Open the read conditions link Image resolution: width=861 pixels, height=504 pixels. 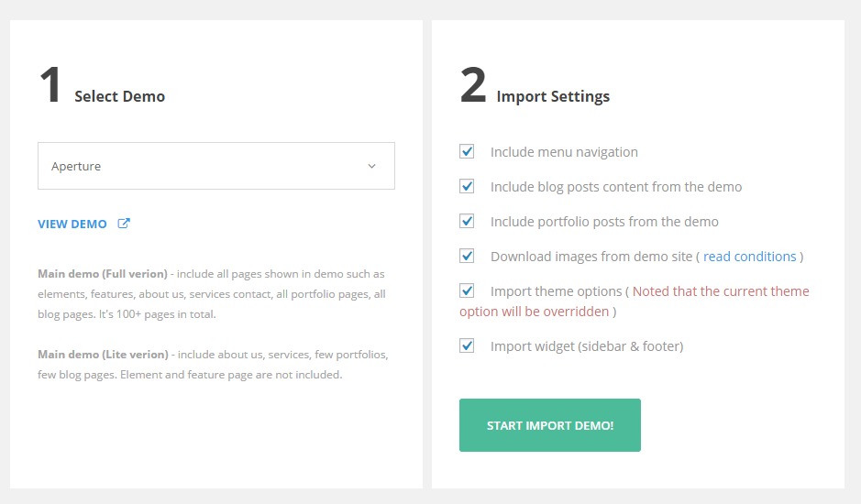[749, 257]
